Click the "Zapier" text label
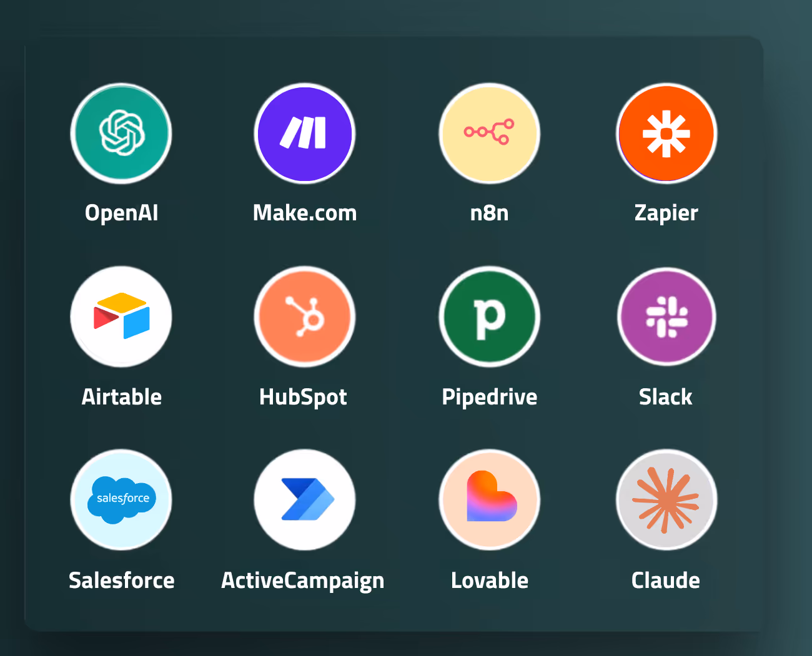Screen dimensions: 812x656 [x=666, y=213]
